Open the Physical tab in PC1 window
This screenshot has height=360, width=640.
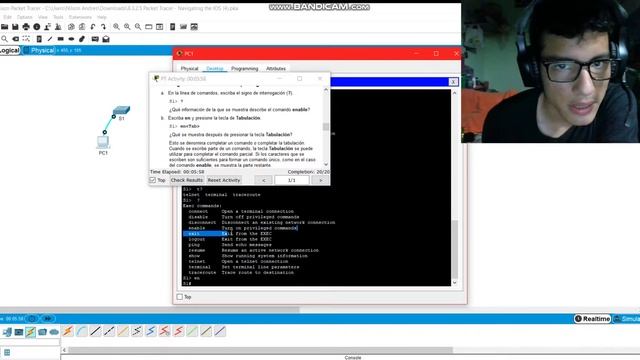(189, 69)
